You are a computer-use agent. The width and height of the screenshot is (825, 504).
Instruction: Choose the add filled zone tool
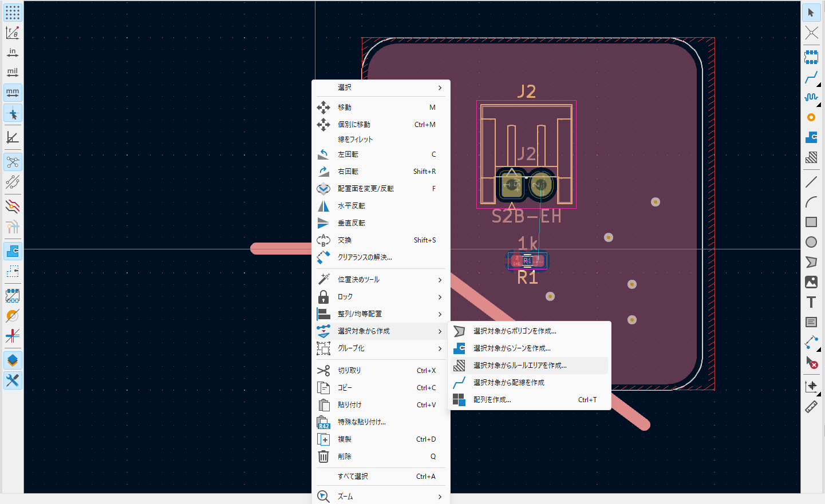tap(811, 137)
